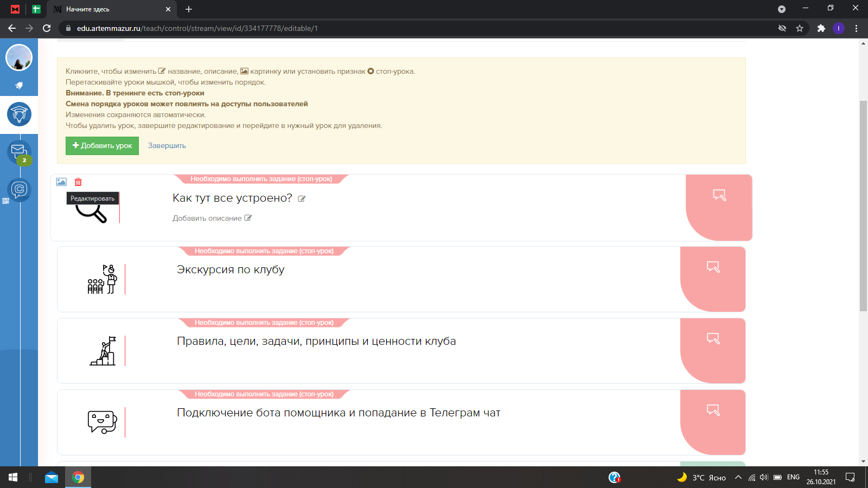Click the chat bot thumbnail of 'Подключение бота' lesson
The width and height of the screenshot is (868, 488).
[x=103, y=422]
